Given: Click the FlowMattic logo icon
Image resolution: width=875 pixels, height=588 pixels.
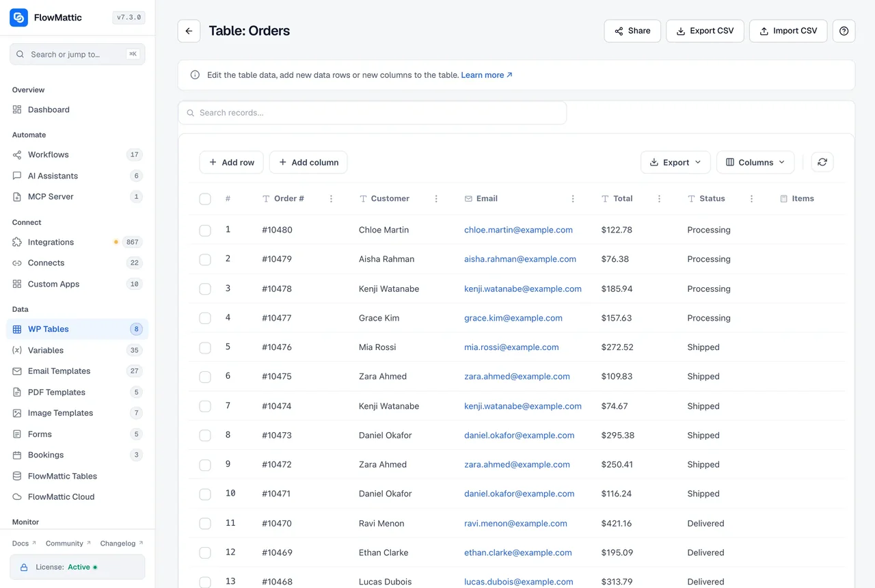Looking at the screenshot, I should click(x=18, y=18).
